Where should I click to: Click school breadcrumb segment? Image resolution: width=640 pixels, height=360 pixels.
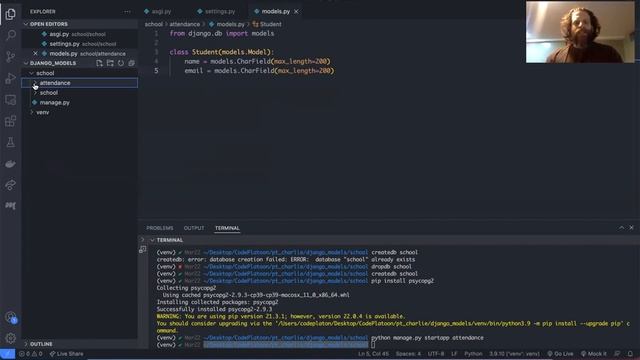pos(153,24)
